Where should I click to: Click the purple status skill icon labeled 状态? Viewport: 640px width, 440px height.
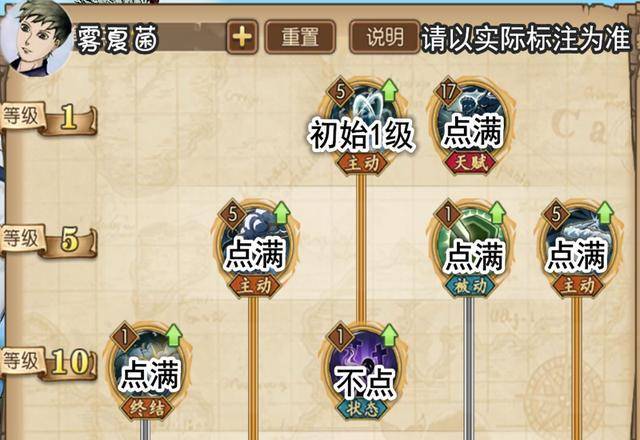point(362,370)
